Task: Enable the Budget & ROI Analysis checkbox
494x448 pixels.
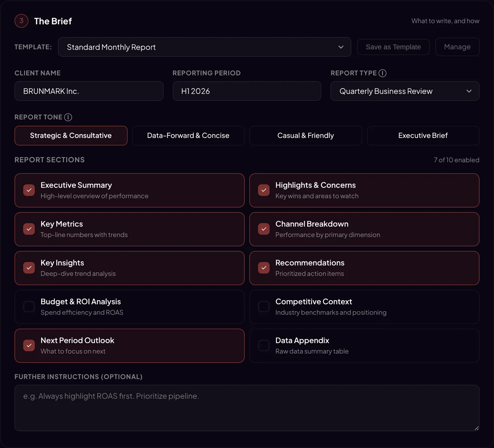Action: 29,307
